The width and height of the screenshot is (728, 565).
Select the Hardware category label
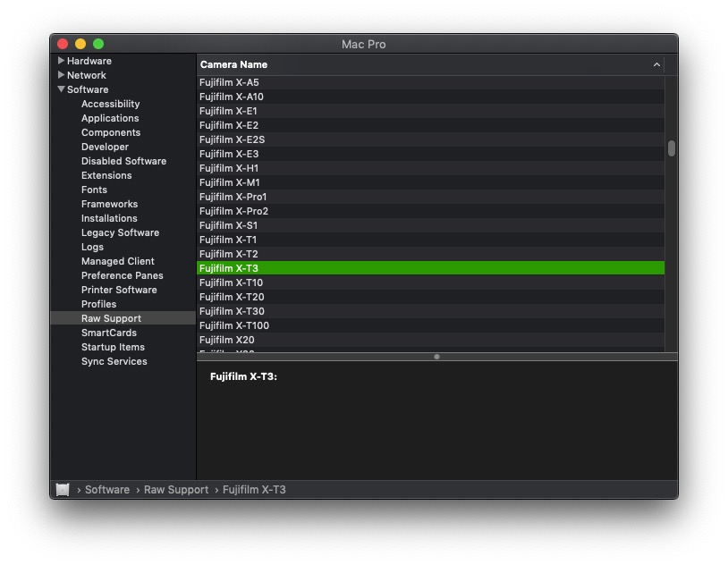(89, 61)
